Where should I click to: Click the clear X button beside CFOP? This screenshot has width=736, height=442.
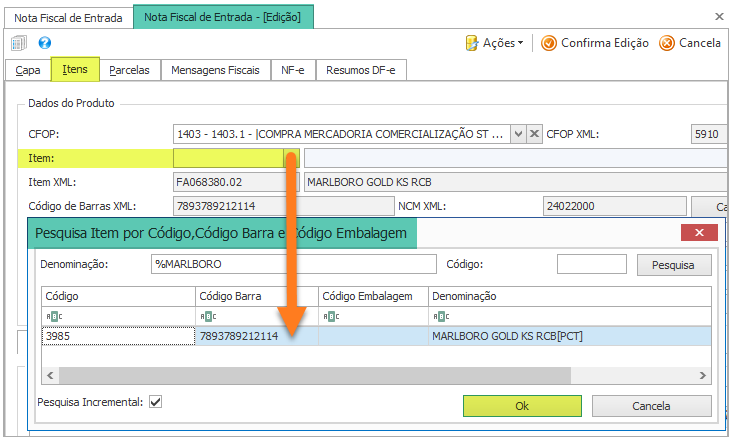[x=535, y=134]
